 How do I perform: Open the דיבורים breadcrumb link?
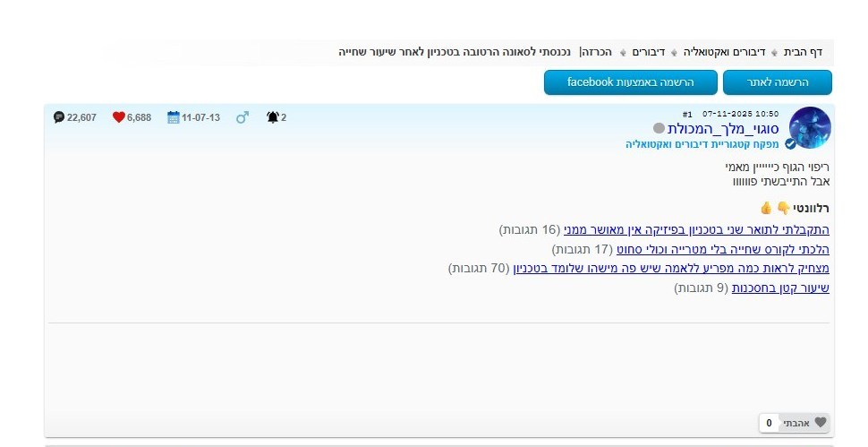(649, 52)
